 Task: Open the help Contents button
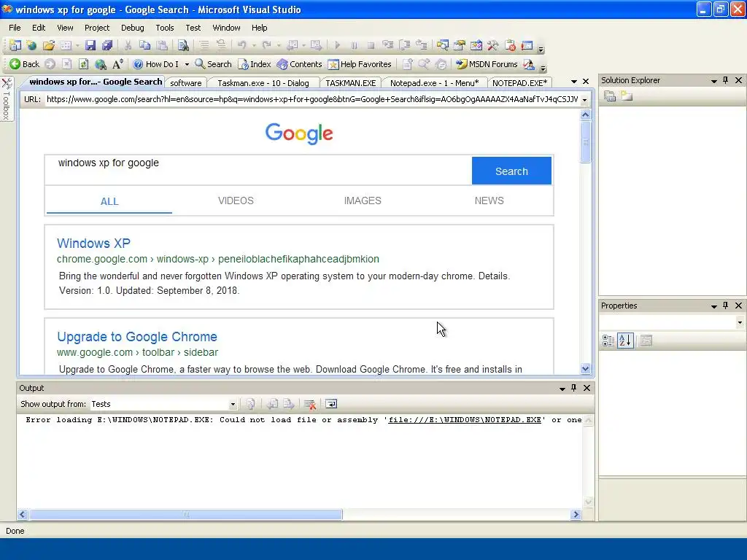[300, 64]
